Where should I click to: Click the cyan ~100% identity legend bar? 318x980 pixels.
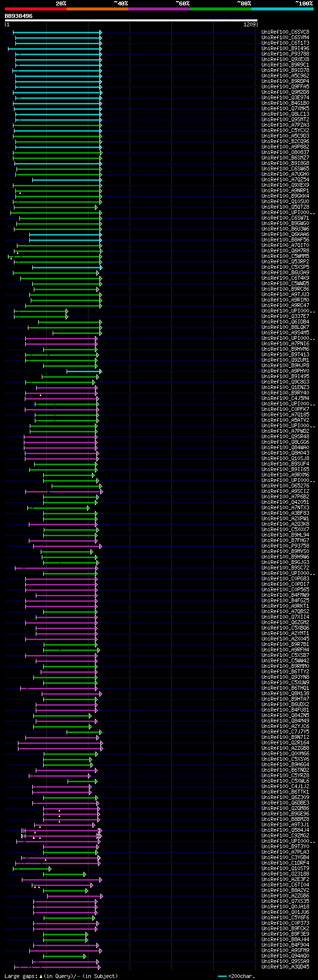(x=282, y=9)
